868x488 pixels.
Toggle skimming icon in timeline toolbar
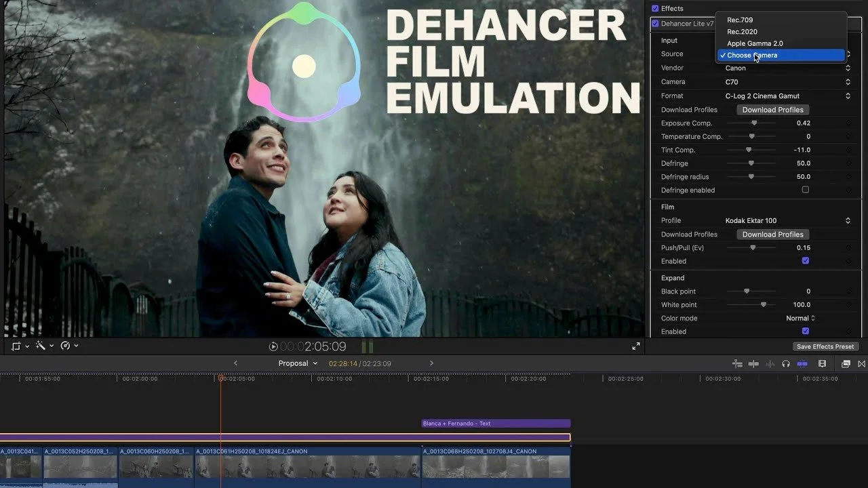click(x=753, y=364)
